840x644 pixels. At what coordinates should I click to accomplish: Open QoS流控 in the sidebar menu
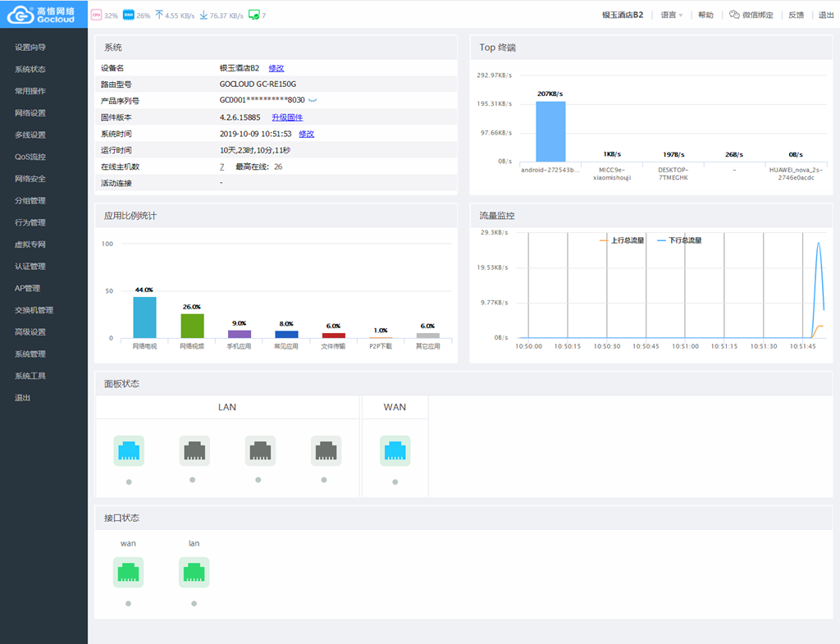[30, 157]
